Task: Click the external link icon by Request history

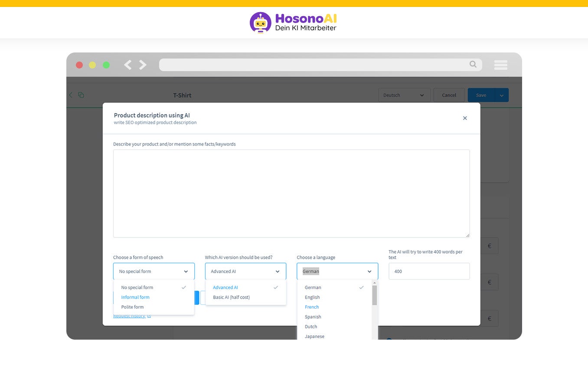Action: (149, 316)
